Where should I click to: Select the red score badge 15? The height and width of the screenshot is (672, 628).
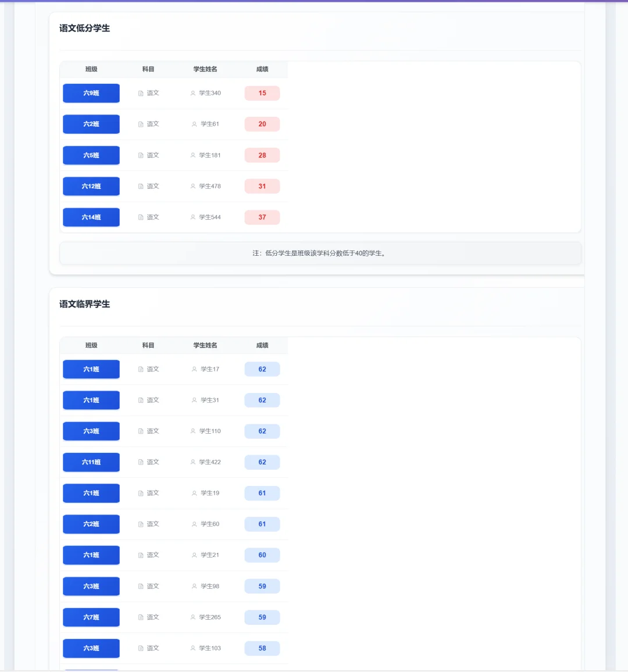tap(262, 93)
